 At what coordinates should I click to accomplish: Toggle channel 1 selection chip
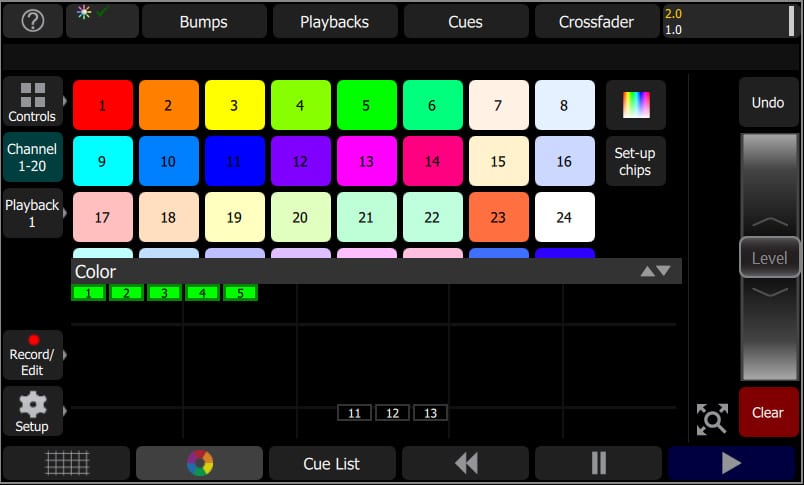(89, 293)
